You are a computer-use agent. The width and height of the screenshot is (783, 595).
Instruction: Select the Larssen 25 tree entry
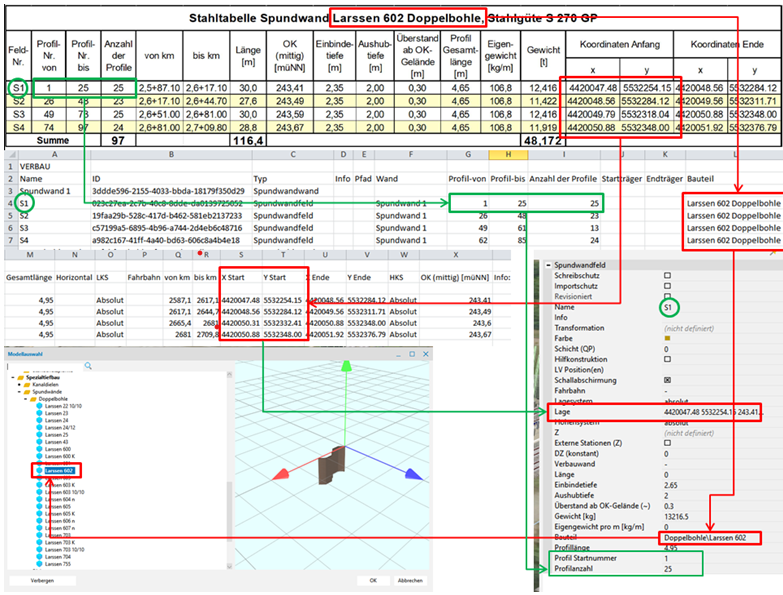[x=56, y=435]
